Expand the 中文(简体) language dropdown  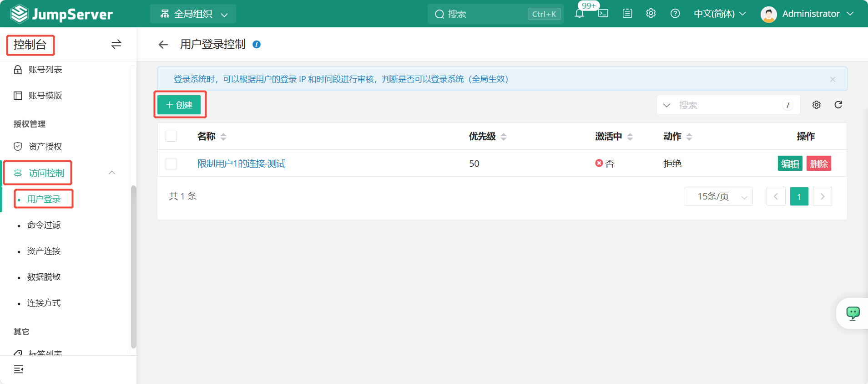tap(719, 14)
